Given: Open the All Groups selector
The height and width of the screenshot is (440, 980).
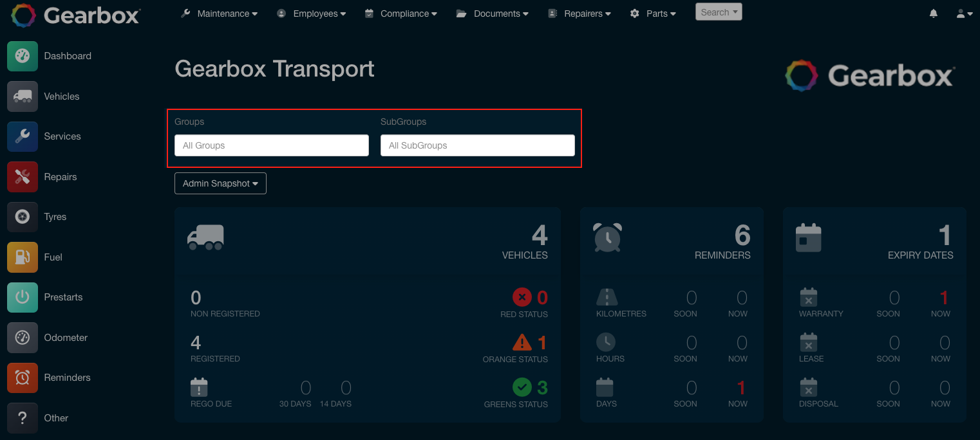Looking at the screenshot, I should pos(272,145).
